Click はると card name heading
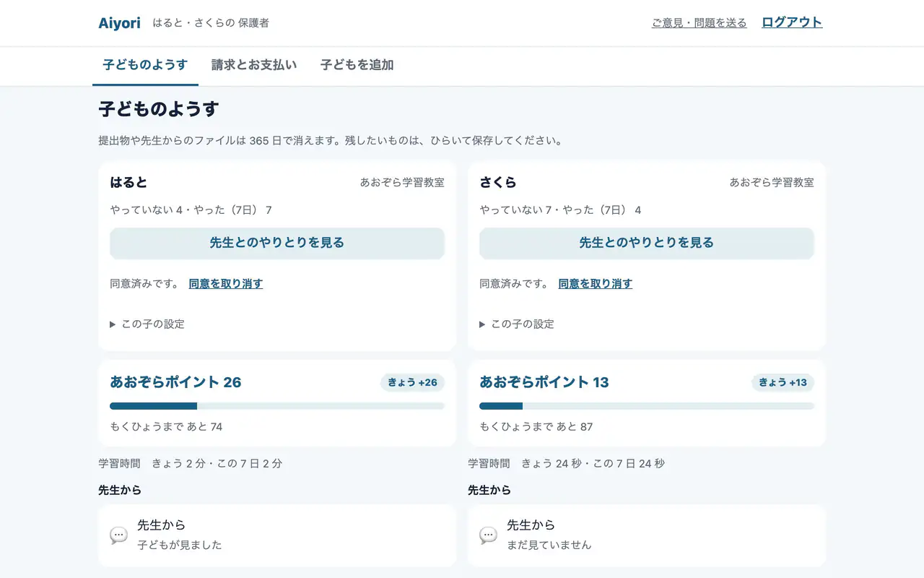Viewport: 924px width, 578px height. tap(128, 183)
